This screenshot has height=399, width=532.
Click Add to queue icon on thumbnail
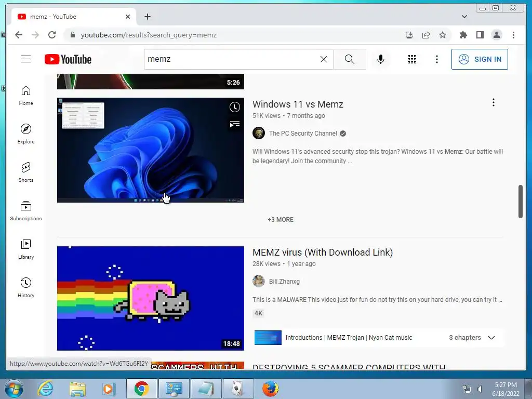[234, 124]
